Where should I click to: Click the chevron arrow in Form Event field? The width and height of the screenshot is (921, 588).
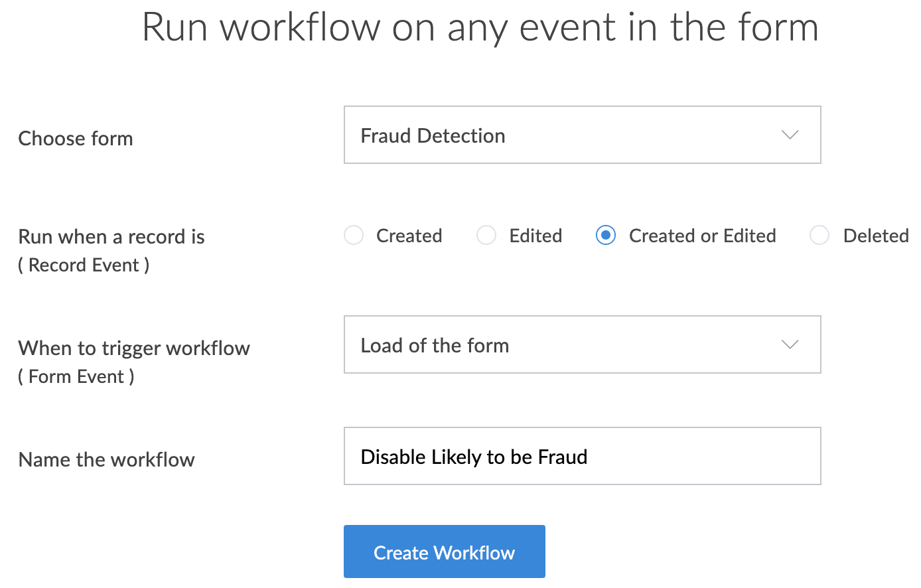790,344
